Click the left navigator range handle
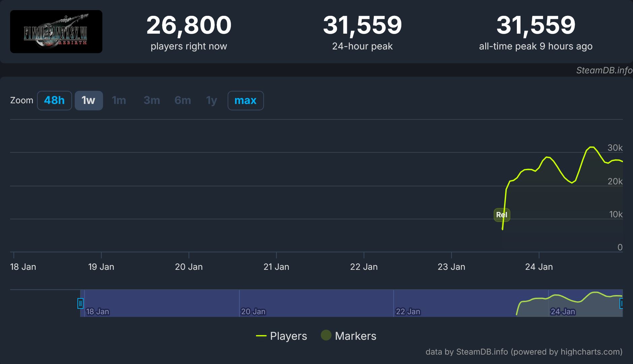633x364 pixels. point(80,303)
